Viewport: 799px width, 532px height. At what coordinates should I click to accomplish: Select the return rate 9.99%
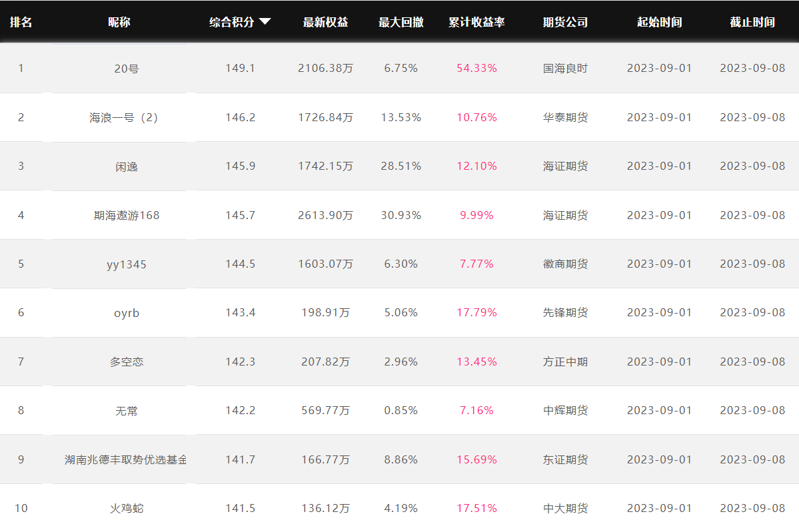477,215
